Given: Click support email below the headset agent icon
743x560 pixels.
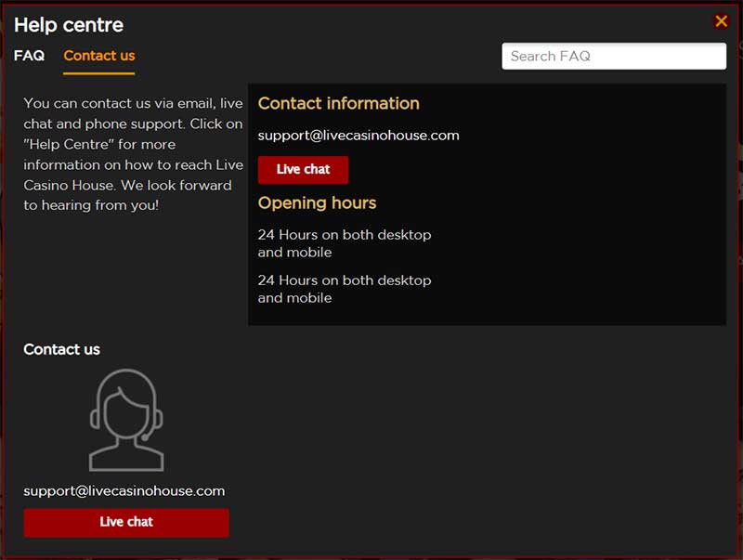Looking at the screenshot, I should [x=124, y=491].
